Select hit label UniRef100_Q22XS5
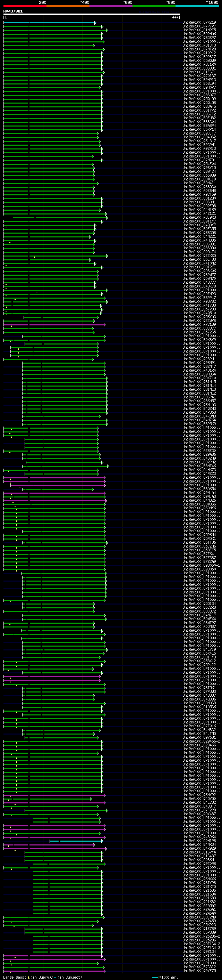 click(x=199, y=256)
